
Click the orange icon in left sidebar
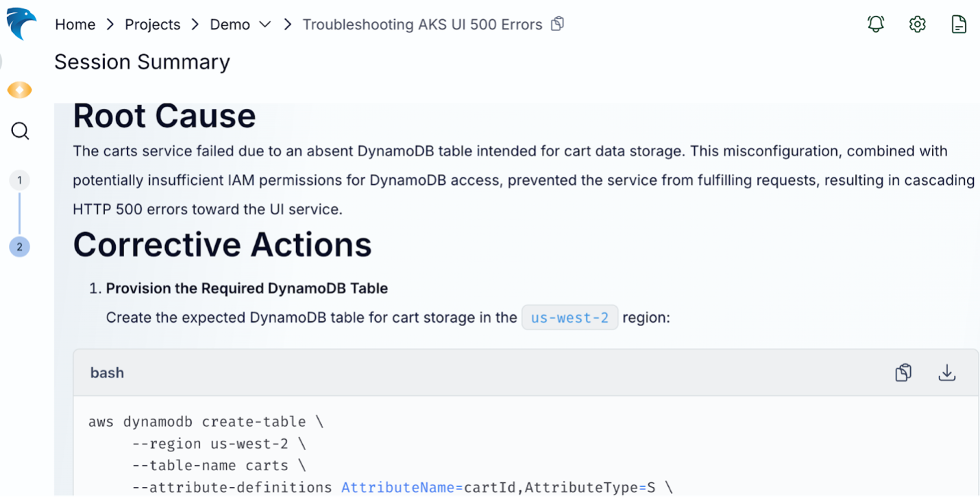19,90
